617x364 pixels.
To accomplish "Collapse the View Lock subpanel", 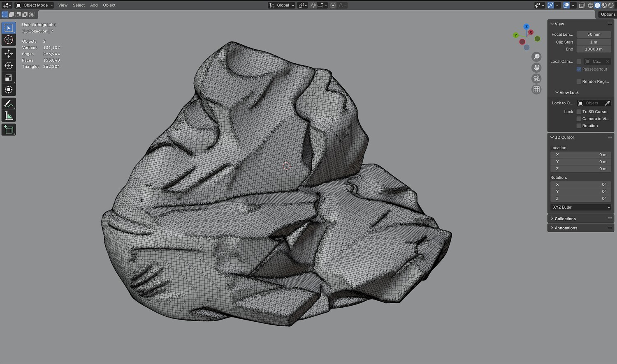I will 567,93.
